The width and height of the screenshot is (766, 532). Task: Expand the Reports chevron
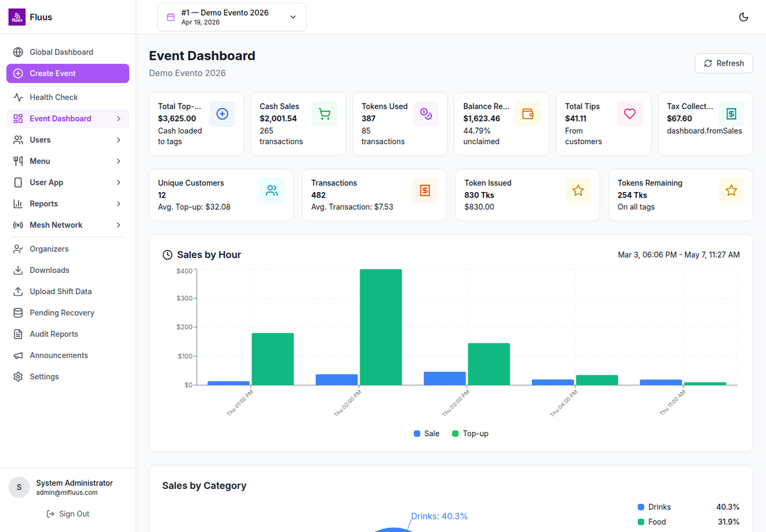click(x=118, y=204)
